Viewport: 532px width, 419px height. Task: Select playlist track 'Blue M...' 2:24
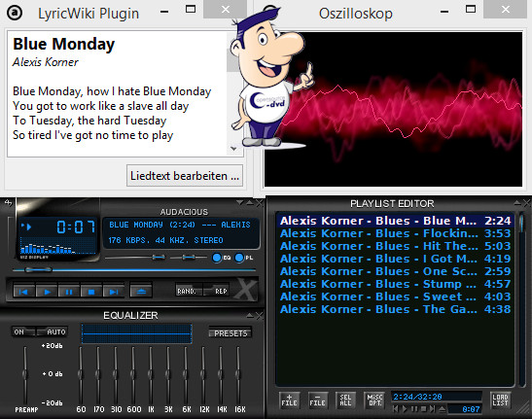click(x=396, y=221)
